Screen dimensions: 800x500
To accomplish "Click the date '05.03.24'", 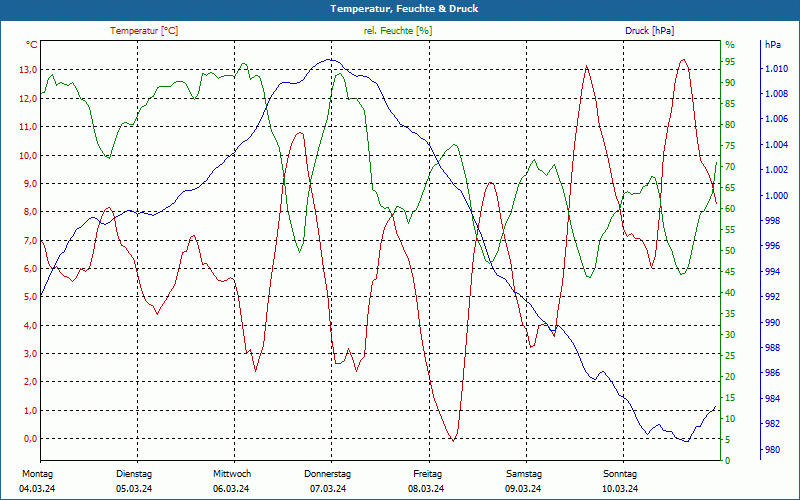I will (134, 489).
